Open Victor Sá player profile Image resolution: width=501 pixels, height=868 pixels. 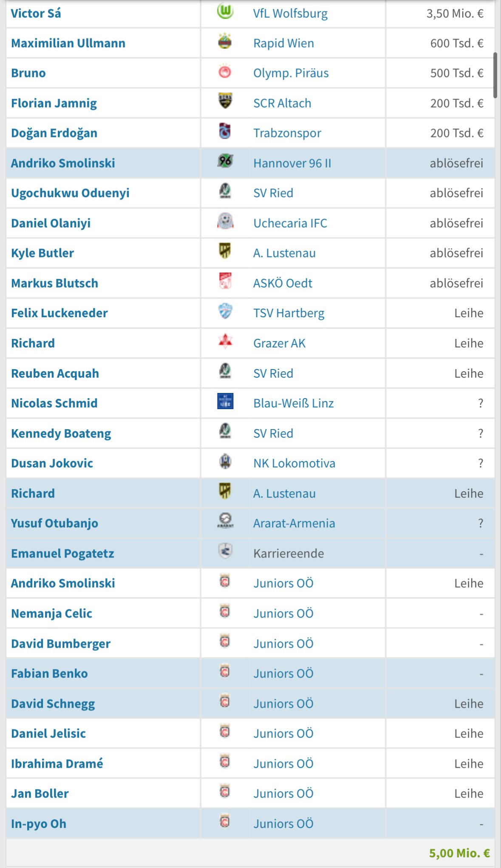[x=36, y=14]
